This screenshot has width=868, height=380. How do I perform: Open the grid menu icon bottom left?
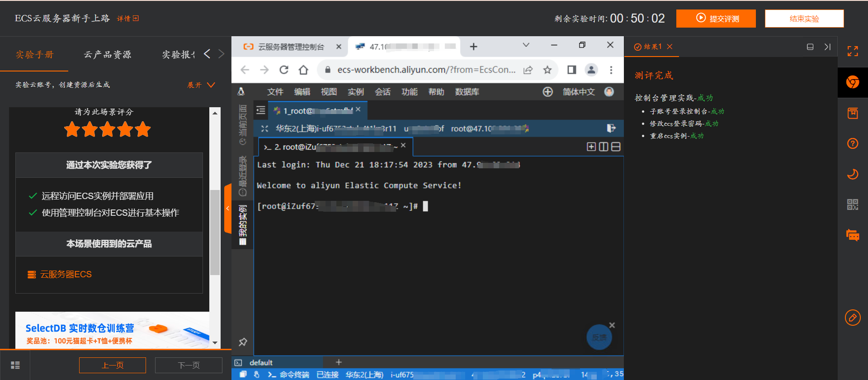15,365
